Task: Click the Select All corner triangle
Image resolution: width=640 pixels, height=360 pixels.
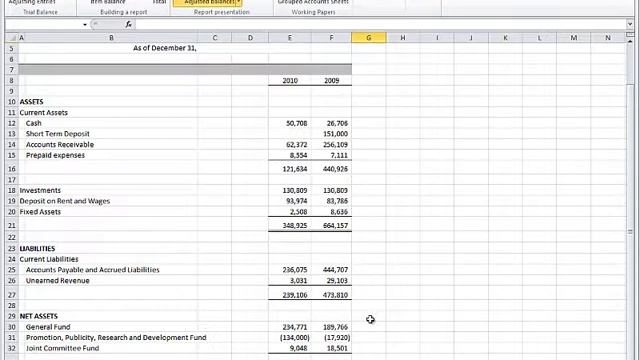Action: point(12,38)
